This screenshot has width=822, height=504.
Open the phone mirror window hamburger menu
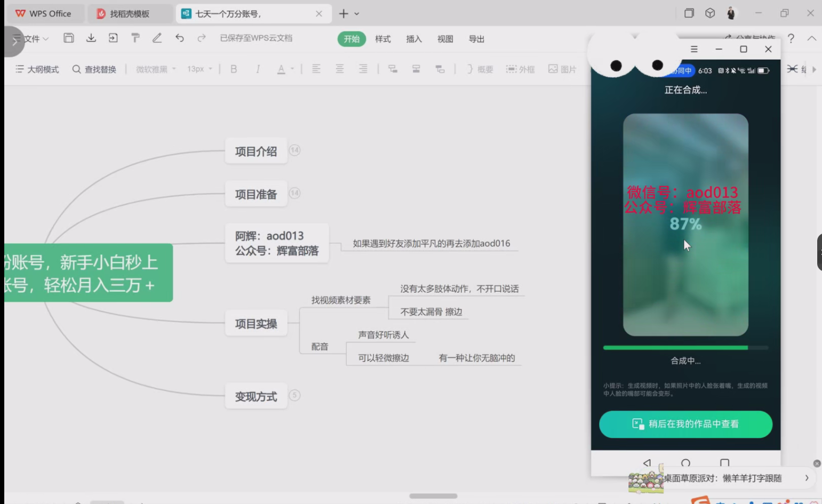(x=694, y=49)
